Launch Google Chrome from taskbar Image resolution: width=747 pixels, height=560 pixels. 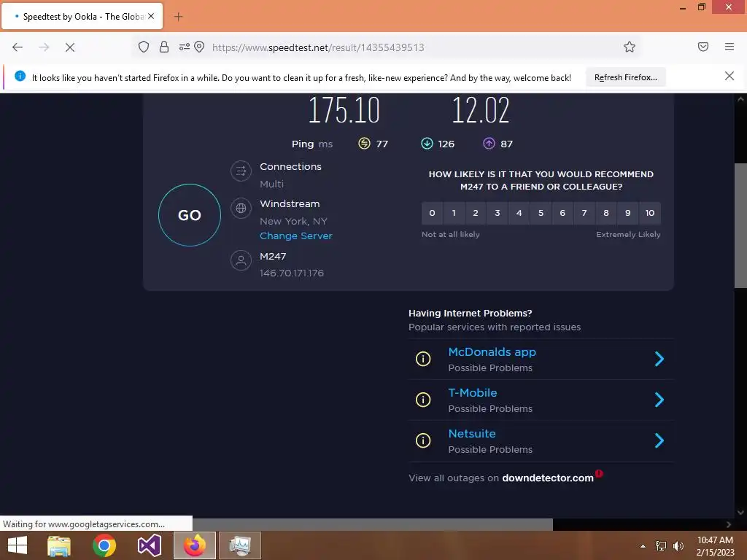pyautogui.click(x=104, y=545)
